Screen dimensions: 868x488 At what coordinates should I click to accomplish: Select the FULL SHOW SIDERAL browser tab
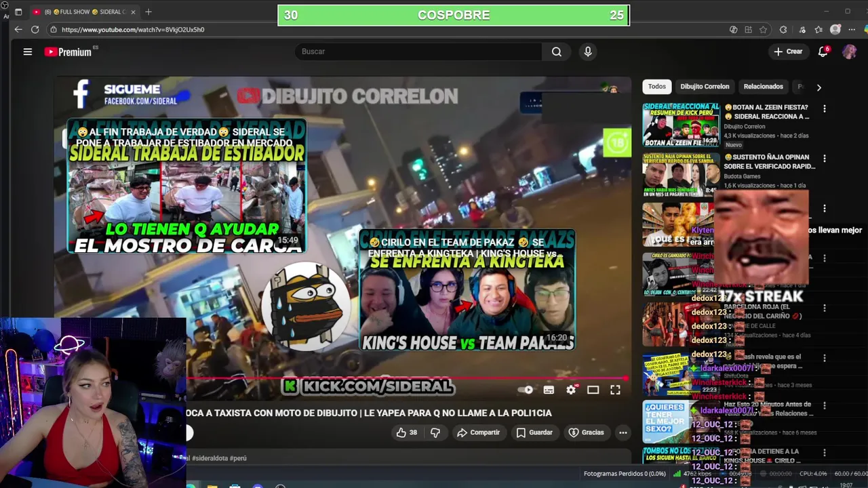83,12
